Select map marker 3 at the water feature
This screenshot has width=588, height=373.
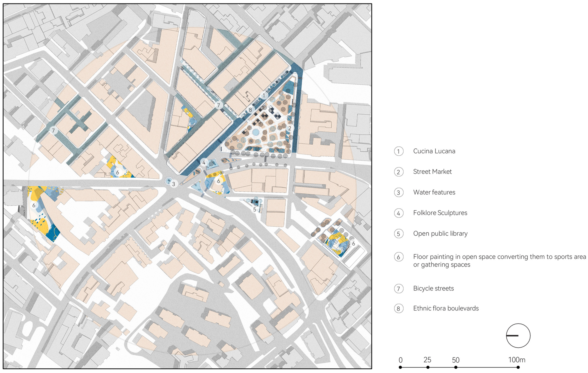pyautogui.click(x=174, y=184)
